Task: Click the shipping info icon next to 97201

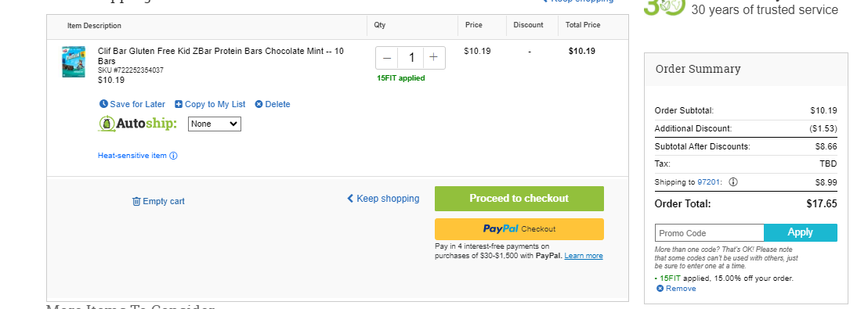Action: point(733,182)
